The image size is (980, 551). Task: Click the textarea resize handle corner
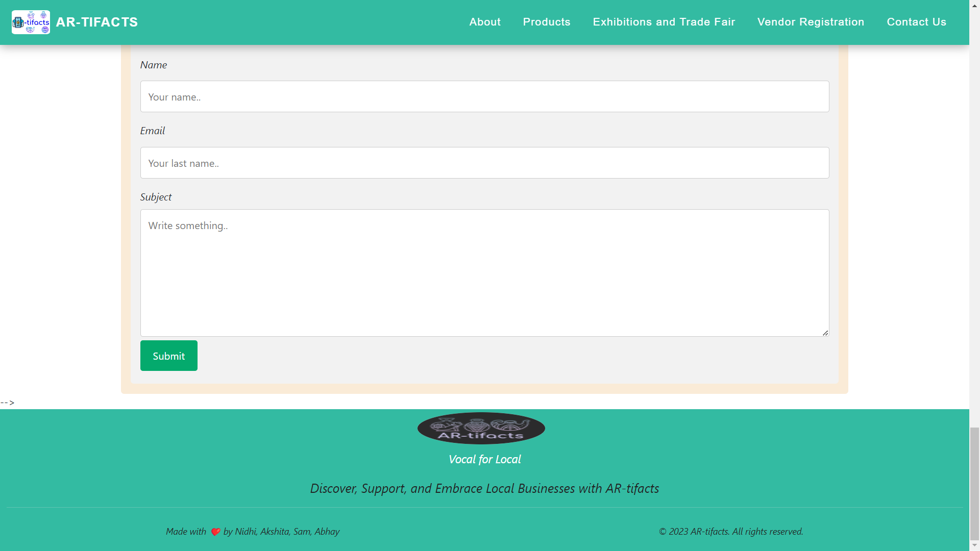point(825,333)
